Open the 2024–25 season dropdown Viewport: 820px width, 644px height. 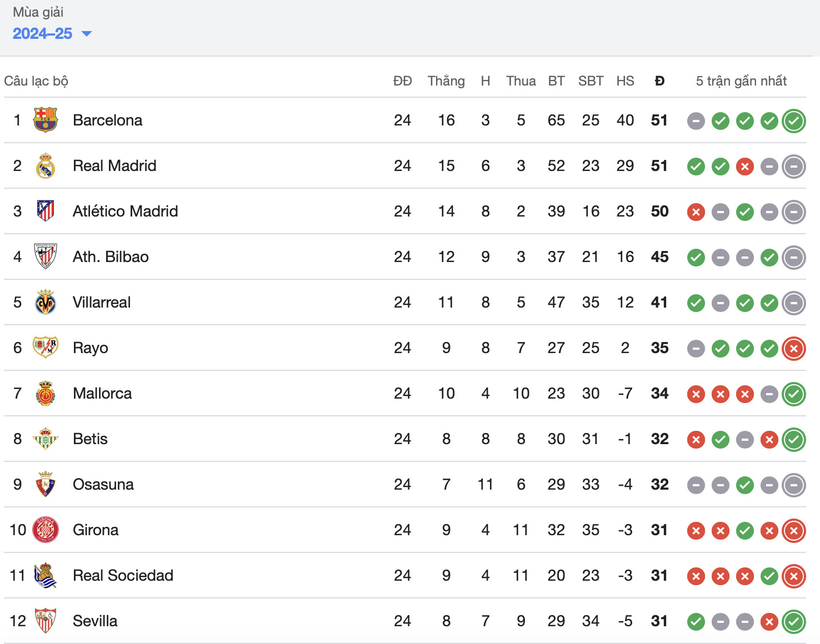(52, 33)
